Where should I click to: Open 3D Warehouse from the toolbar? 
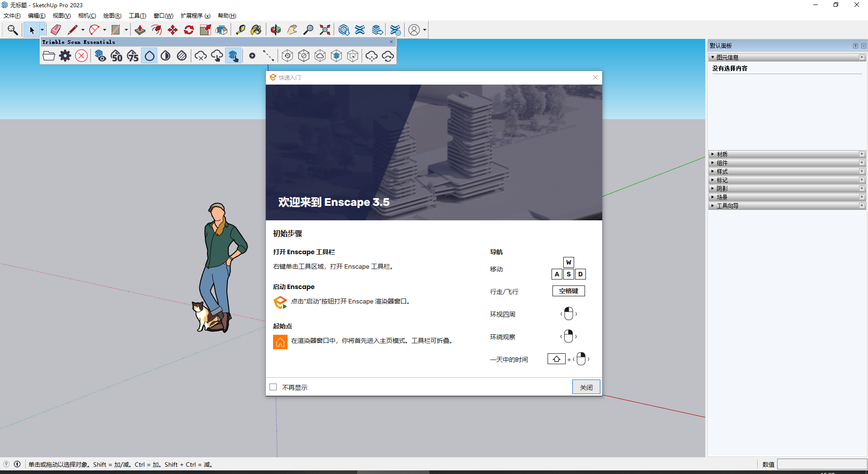pyautogui.click(x=344, y=30)
